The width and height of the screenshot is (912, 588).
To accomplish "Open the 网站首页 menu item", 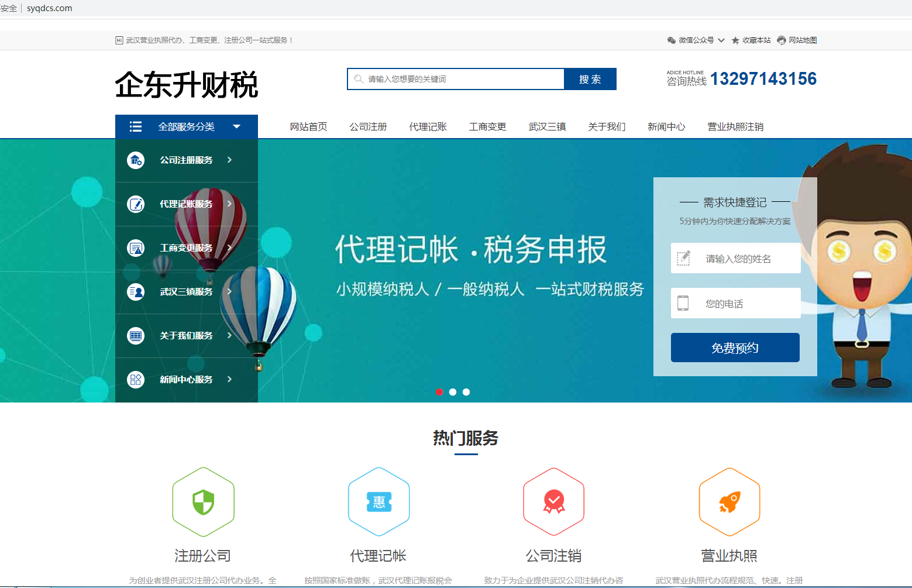I will click(x=308, y=126).
